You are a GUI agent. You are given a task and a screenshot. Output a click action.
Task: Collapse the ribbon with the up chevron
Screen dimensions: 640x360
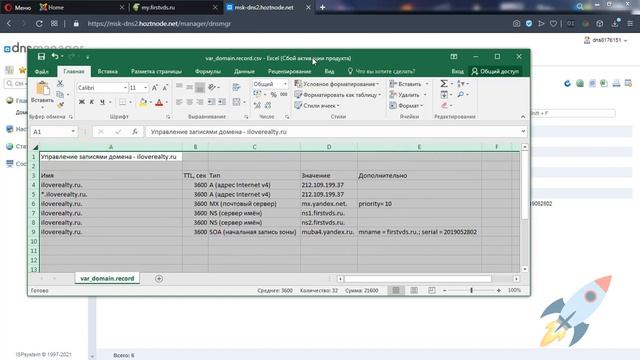(x=523, y=117)
